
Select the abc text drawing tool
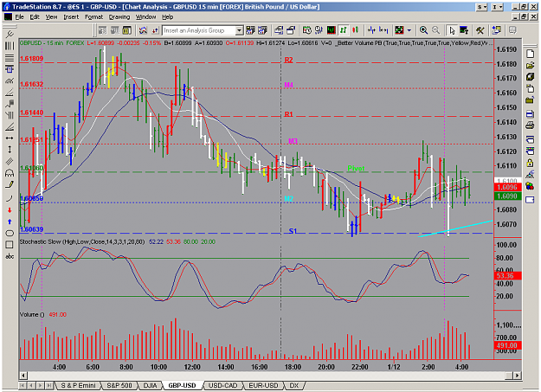point(10,256)
